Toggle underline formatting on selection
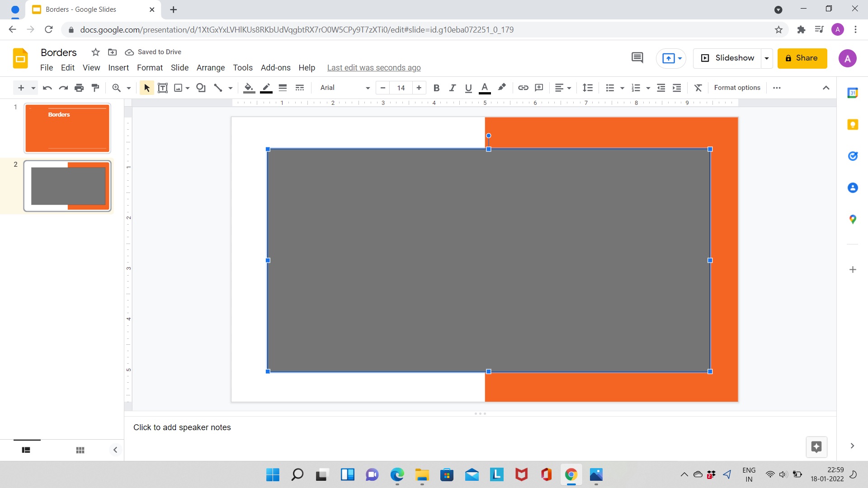Screen dimensions: 868x488 point(468,88)
